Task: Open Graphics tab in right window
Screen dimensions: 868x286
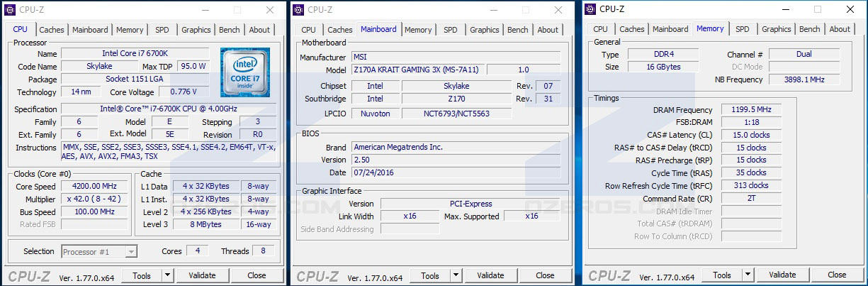Action: pos(777,29)
